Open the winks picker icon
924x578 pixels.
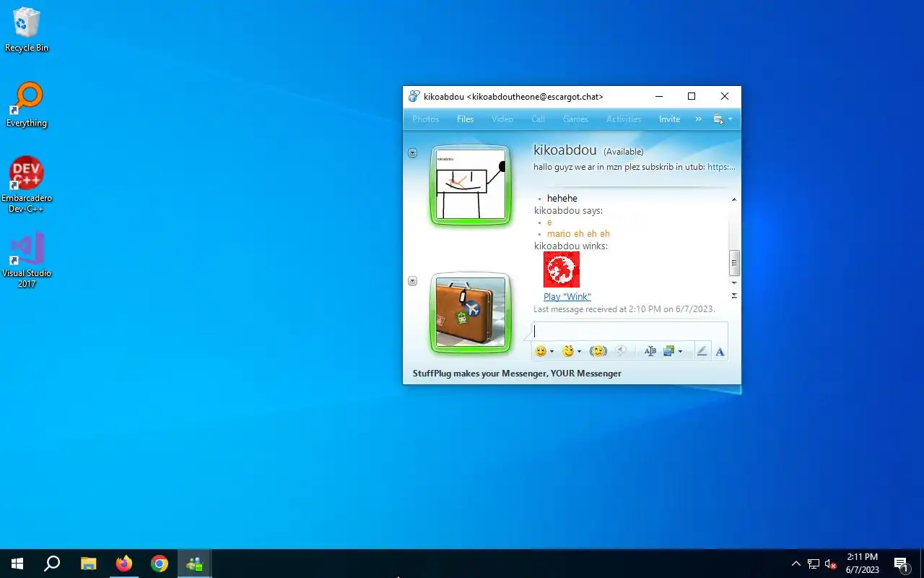(568, 352)
